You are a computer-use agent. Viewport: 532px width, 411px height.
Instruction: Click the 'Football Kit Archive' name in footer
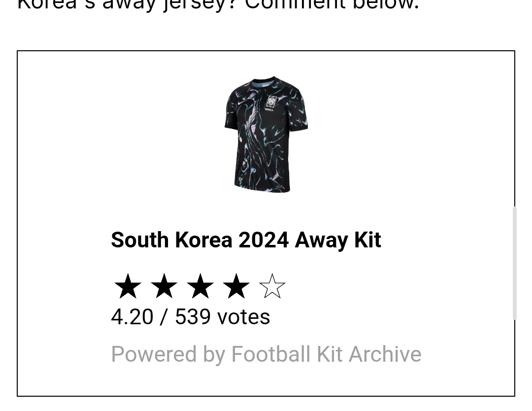coord(326,354)
